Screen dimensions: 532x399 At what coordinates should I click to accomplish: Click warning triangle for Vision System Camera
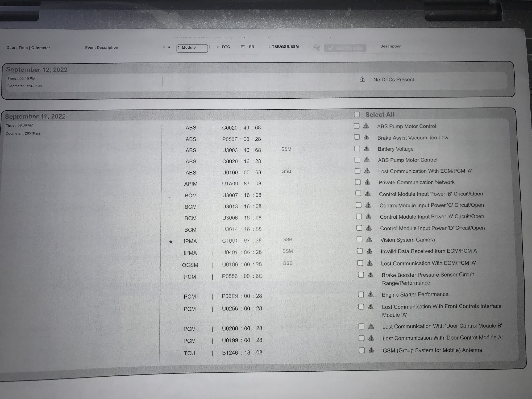(x=369, y=240)
